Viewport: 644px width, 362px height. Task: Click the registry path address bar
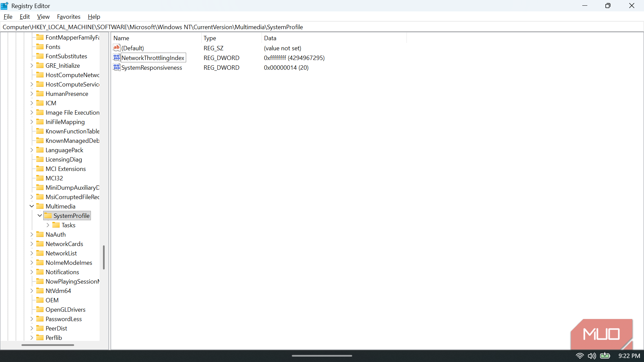[x=322, y=27]
